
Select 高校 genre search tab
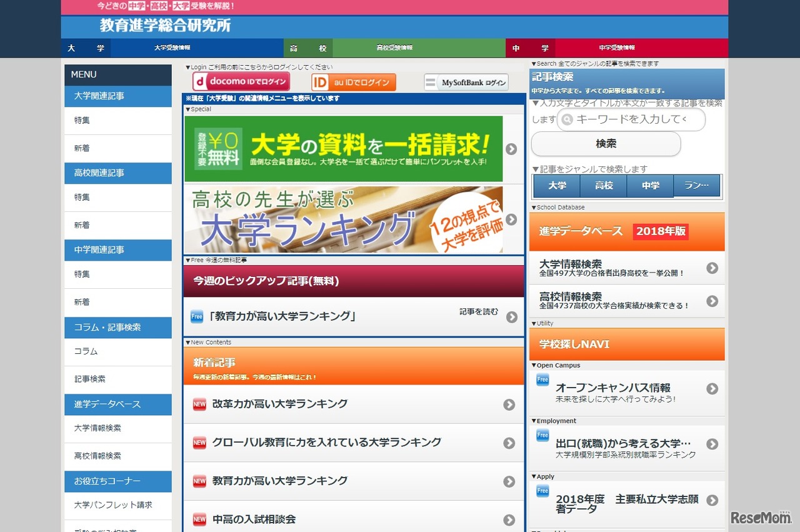click(x=604, y=186)
